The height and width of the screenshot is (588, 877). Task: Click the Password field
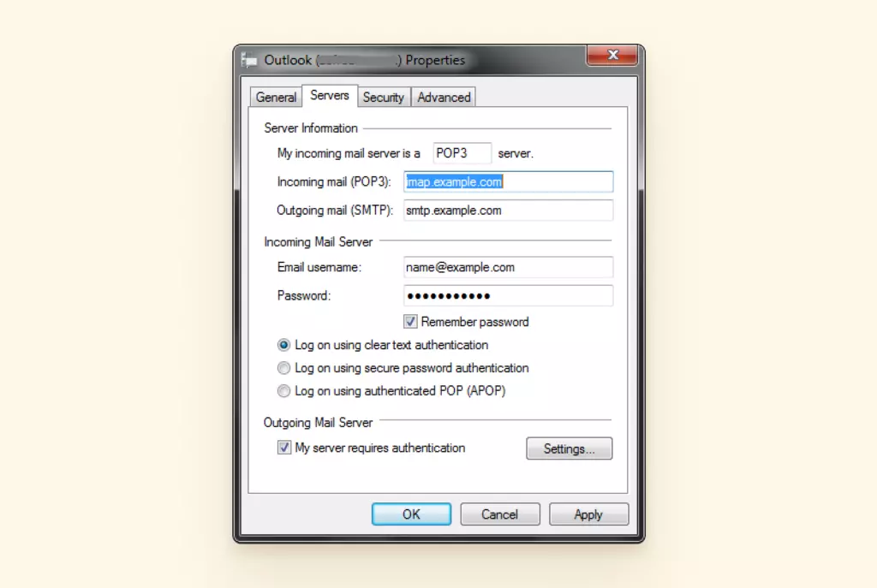509,295
